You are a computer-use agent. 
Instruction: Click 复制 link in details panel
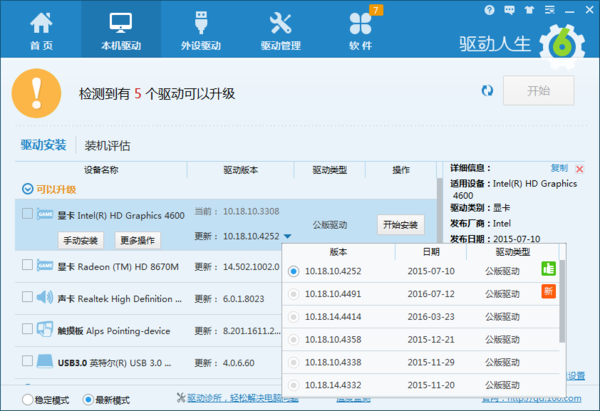559,168
